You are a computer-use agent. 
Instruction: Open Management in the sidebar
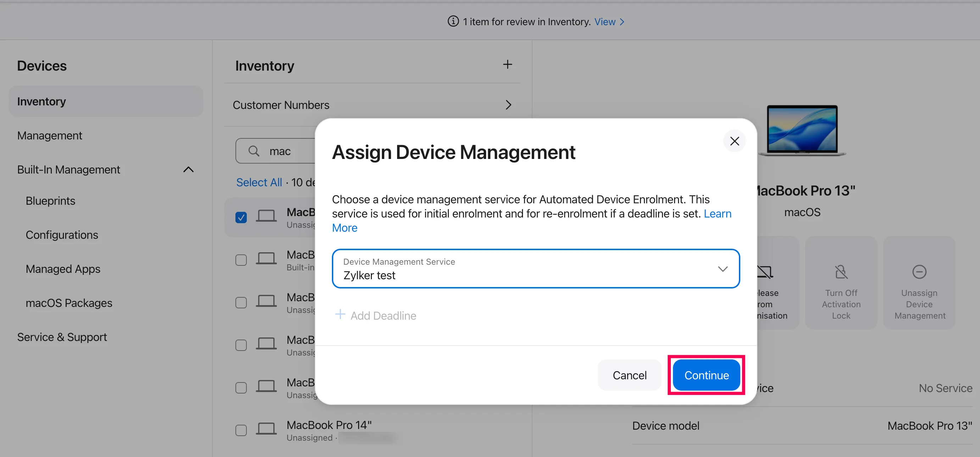click(49, 136)
